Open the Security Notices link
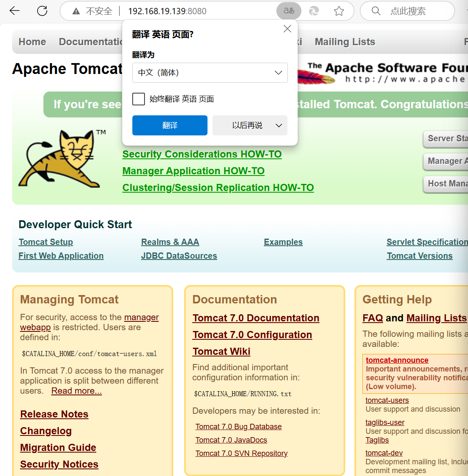 (x=59, y=464)
